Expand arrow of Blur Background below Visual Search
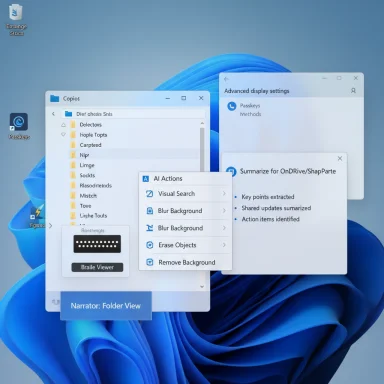The width and height of the screenshot is (384, 384). [224, 211]
